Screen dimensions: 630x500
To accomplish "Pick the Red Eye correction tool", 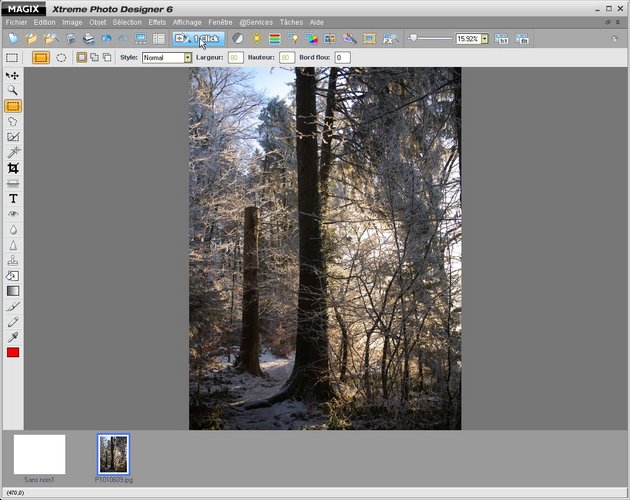I will [13, 214].
